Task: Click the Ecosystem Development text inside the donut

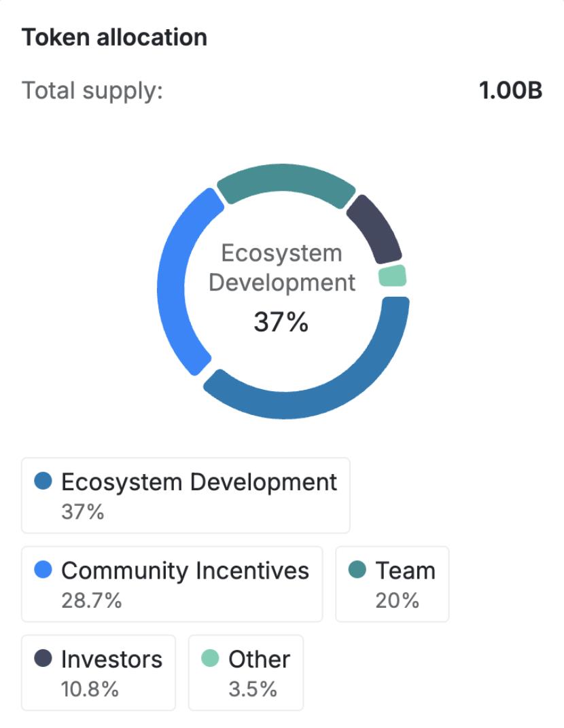Action: pos(281,268)
